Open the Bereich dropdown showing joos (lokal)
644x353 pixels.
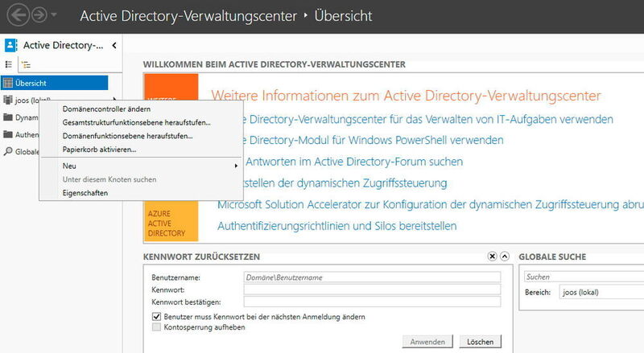tap(601, 292)
